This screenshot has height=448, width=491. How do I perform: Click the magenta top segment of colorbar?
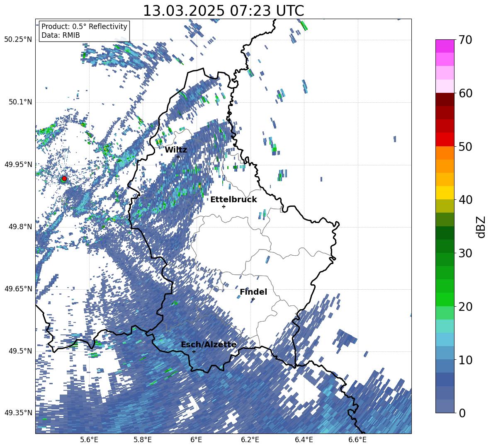[445, 46]
